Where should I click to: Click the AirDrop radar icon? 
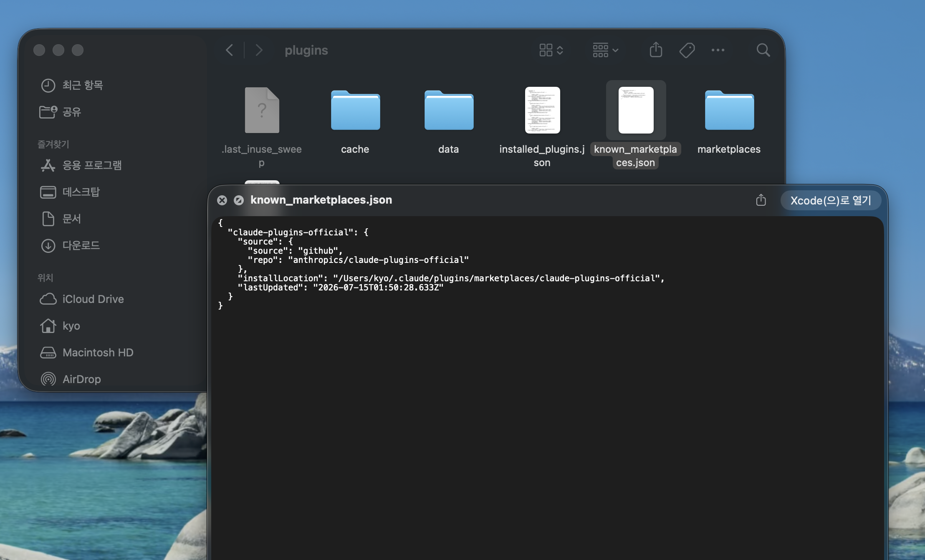[48, 379]
